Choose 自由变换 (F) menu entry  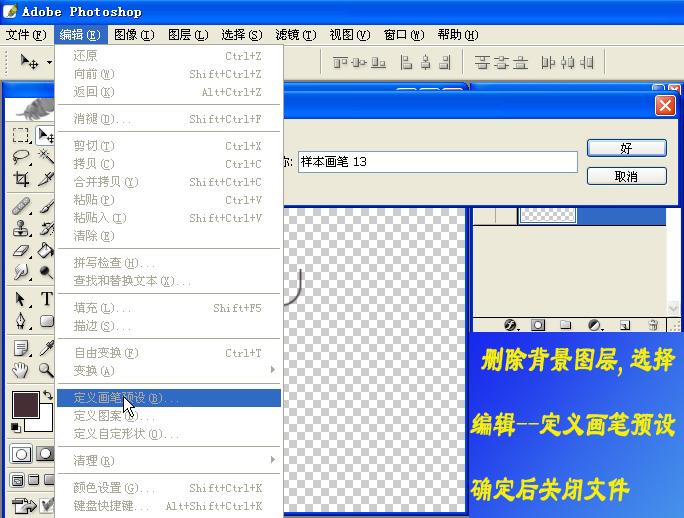coord(169,353)
